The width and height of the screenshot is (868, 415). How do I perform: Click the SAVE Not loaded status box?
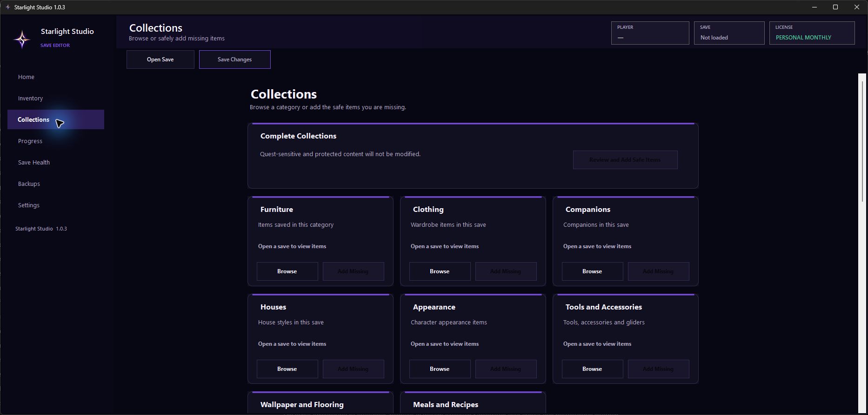[x=729, y=33]
